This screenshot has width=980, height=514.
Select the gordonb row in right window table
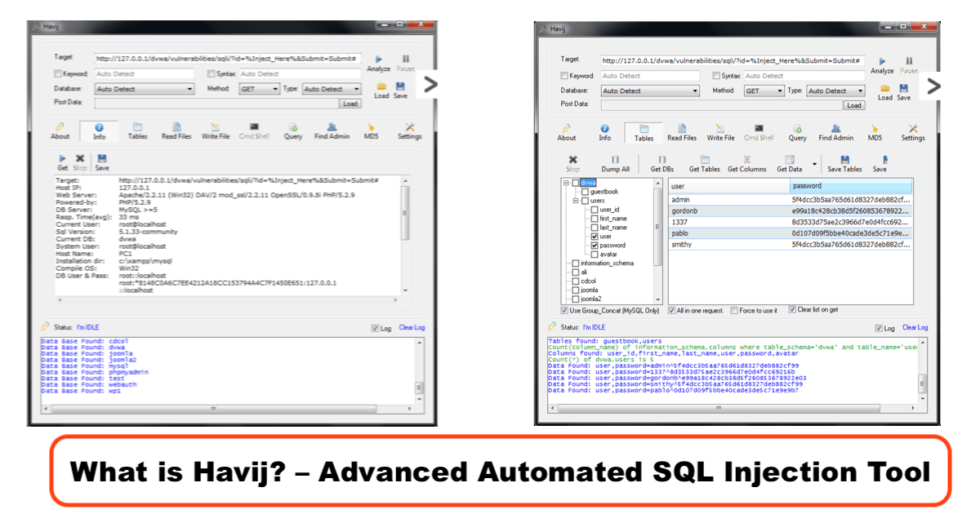[790, 210]
